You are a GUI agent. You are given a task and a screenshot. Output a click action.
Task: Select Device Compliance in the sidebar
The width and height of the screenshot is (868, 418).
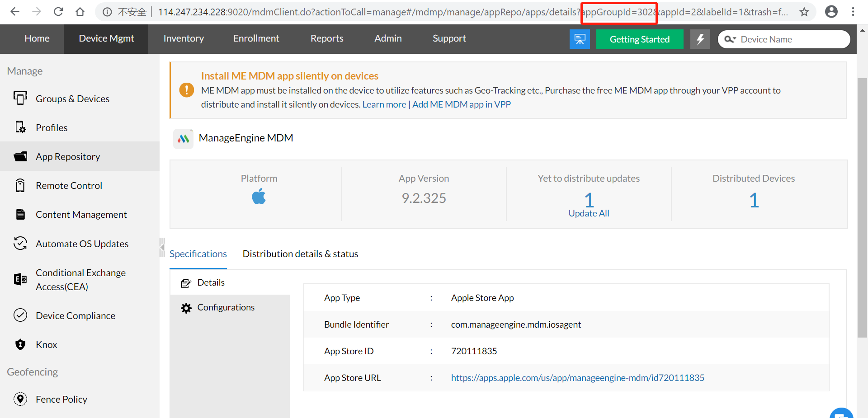(x=80, y=315)
